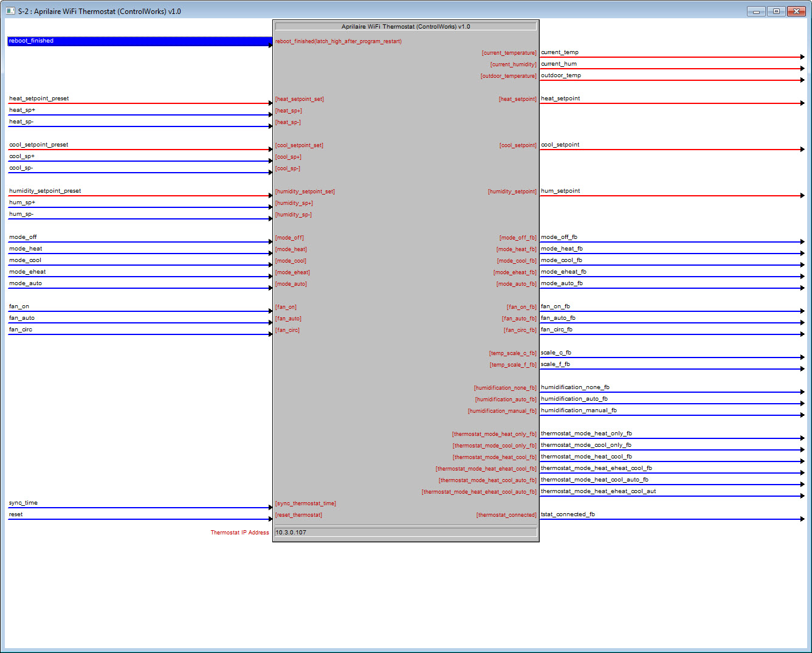Select the hum_setpoint output signal
This screenshot has width=812, height=653.
(x=560, y=191)
